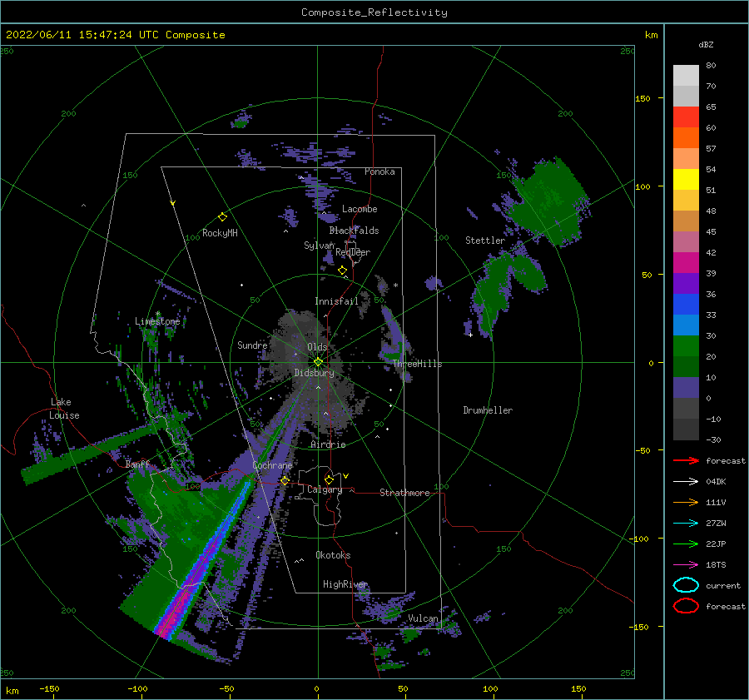This screenshot has width=749, height=700.
Task: Select the Blackfalds label
Action: (x=354, y=231)
